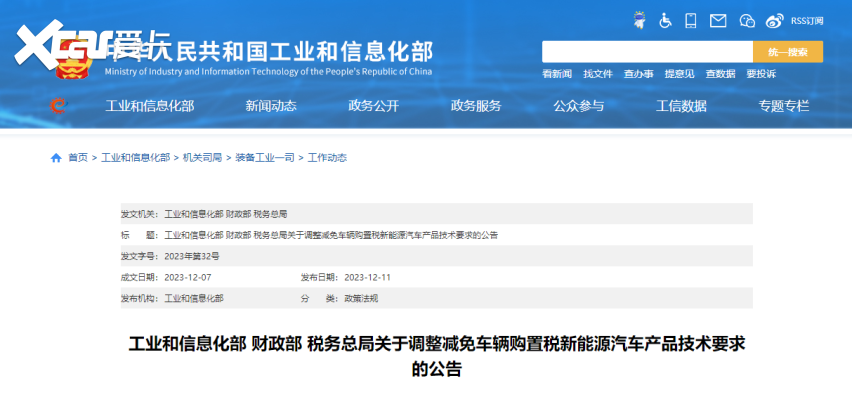Go to 工信数据 navigation tab
The height and width of the screenshot is (402, 852).
click(681, 106)
